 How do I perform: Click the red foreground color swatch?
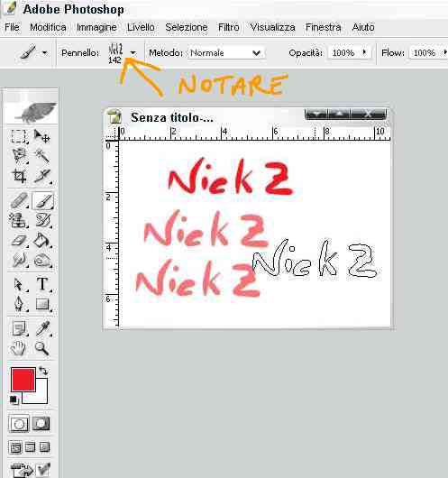tap(23, 380)
